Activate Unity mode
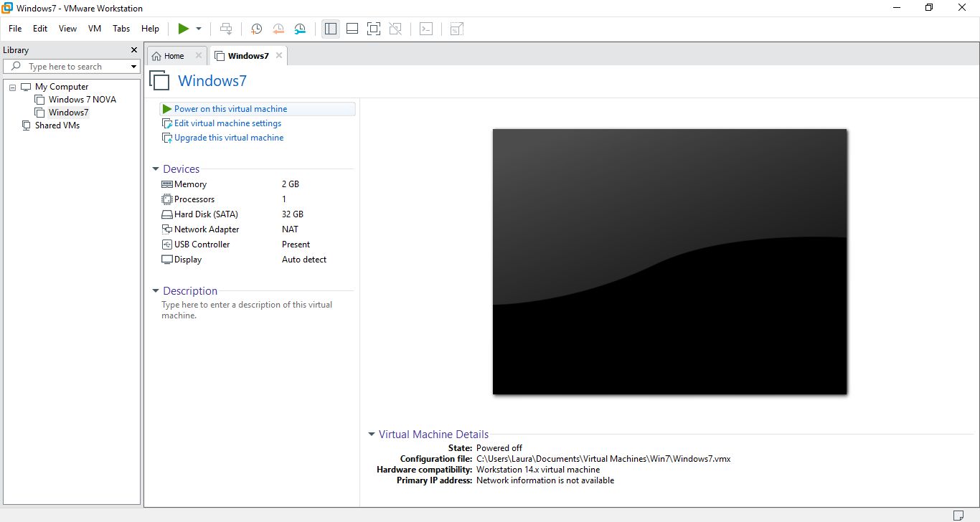980x522 pixels. [x=395, y=29]
